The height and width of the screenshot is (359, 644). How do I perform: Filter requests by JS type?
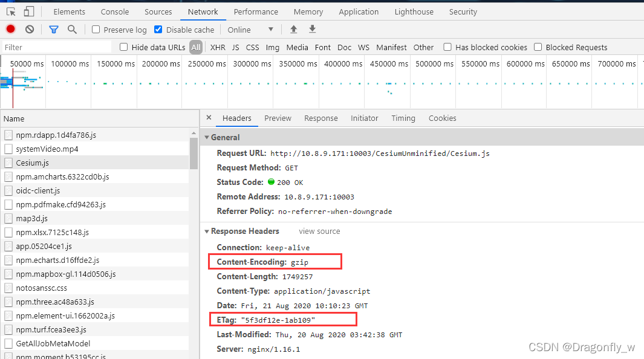coord(235,48)
